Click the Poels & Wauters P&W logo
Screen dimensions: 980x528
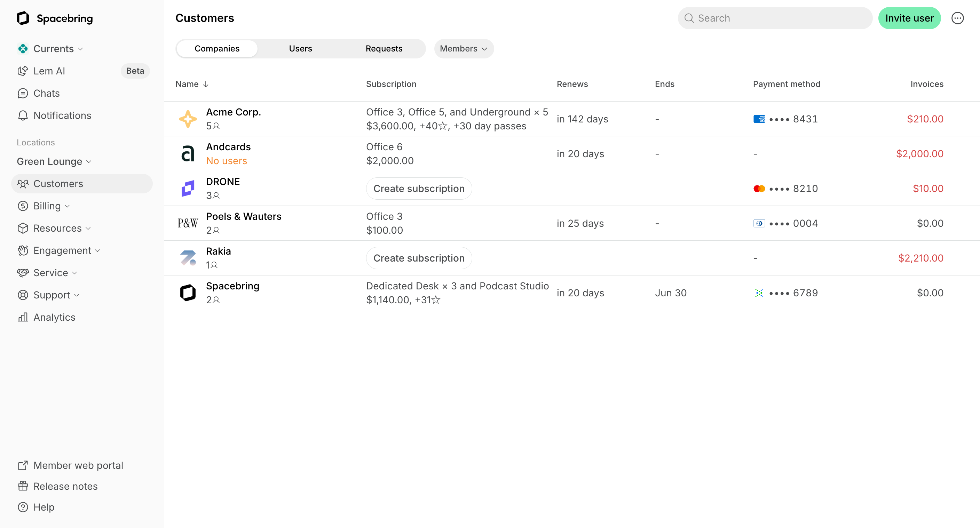point(188,223)
